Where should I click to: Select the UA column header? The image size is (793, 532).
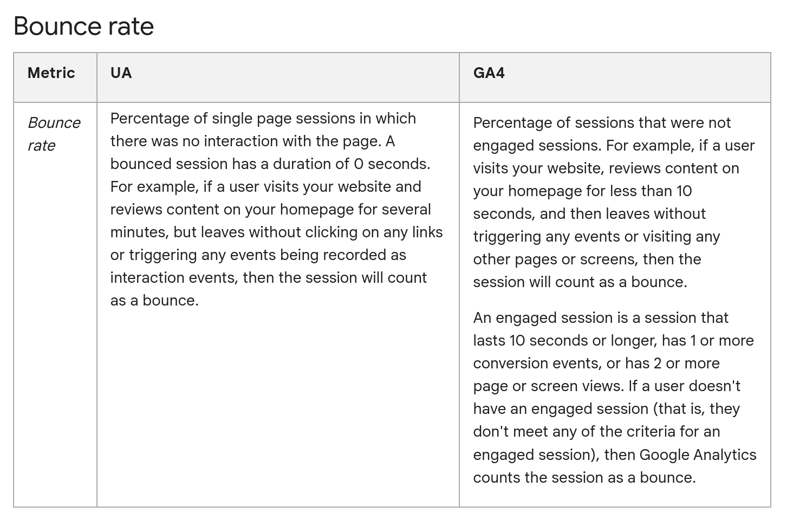pyautogui.click(x=121, y=73)
